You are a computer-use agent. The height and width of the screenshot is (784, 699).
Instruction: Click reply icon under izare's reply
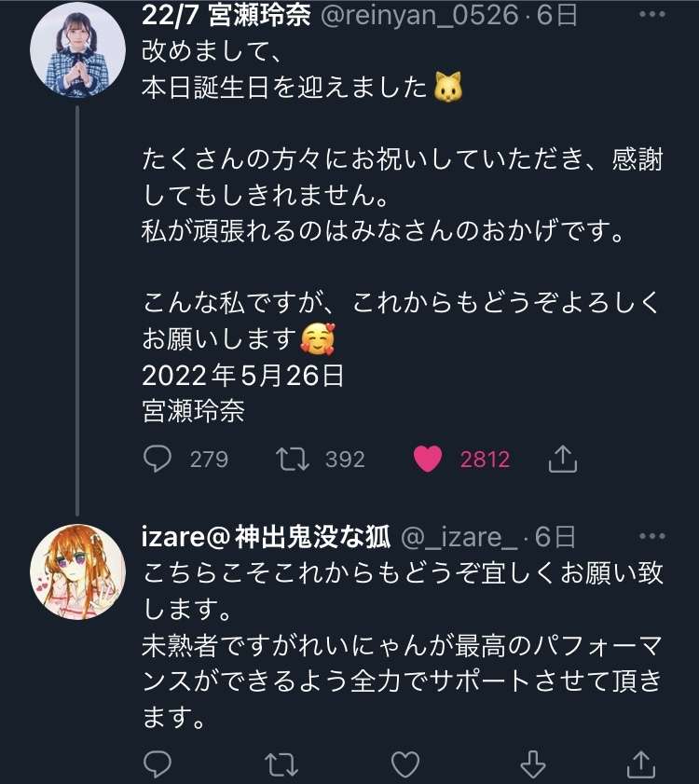point(155,765)
